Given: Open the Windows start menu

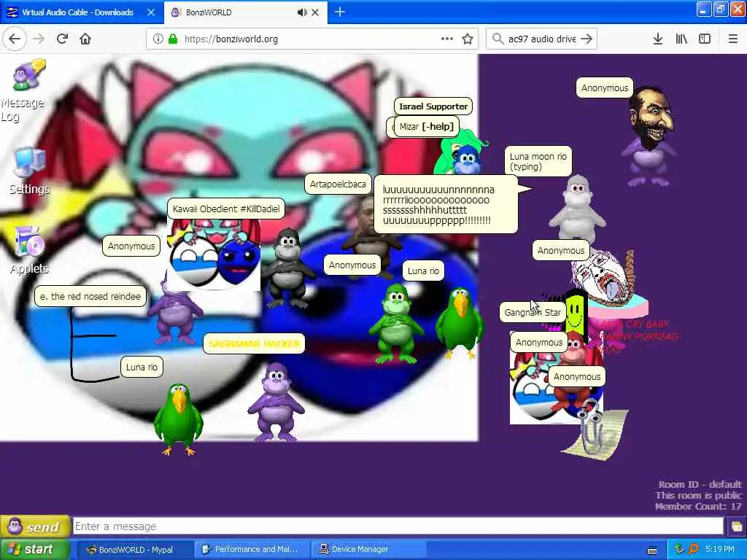Looking at the screenshot, I should click(34, 550).
